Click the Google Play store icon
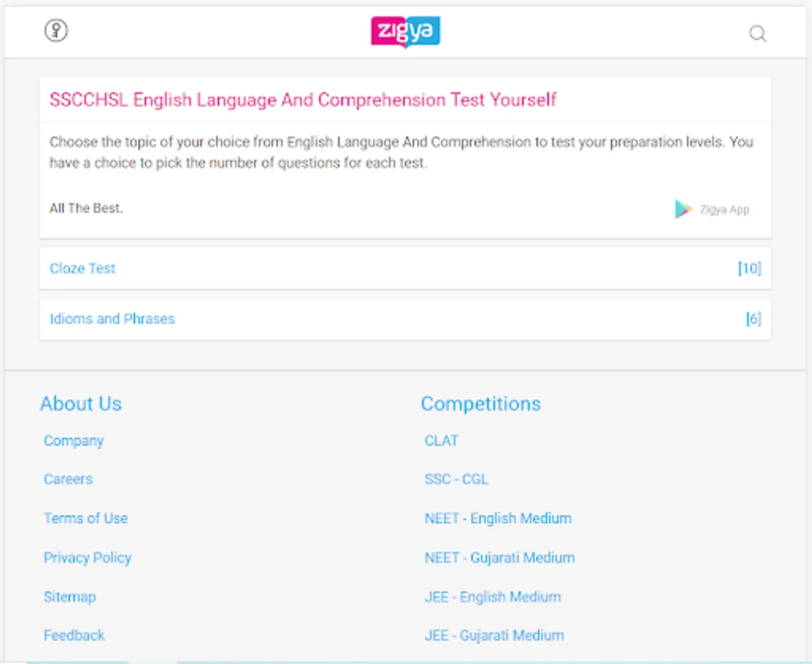The width and height of the screenshot is (812, 664). click(683, 209)
